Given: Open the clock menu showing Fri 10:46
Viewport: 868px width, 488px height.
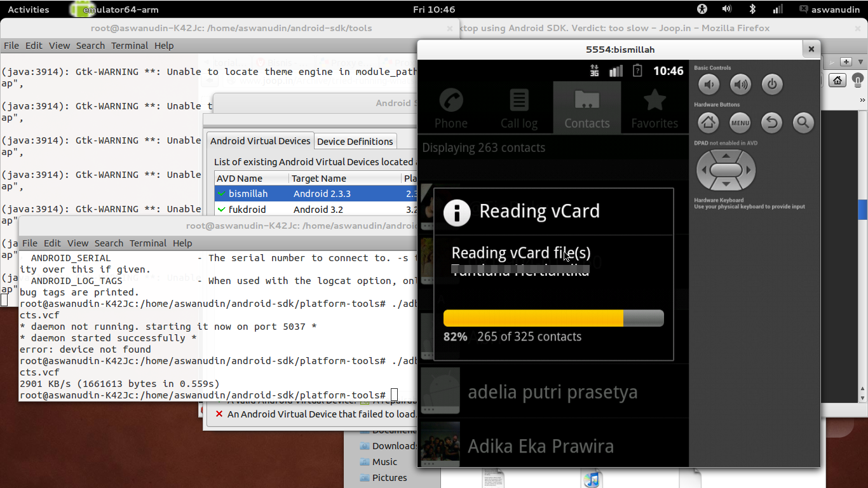Looking at the screenshot, I should pyautogui.click(x=434, y=10).
